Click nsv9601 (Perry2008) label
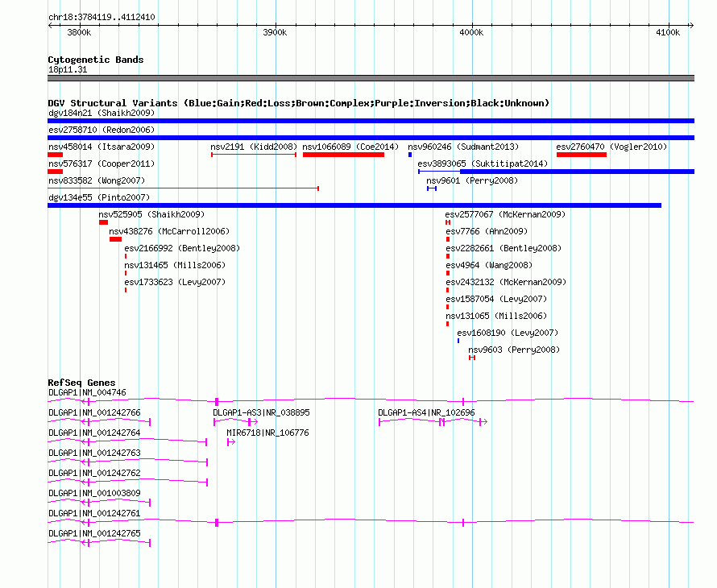This screenshot has height=588, width=717. pyautogui.click(x=472, y=180)
